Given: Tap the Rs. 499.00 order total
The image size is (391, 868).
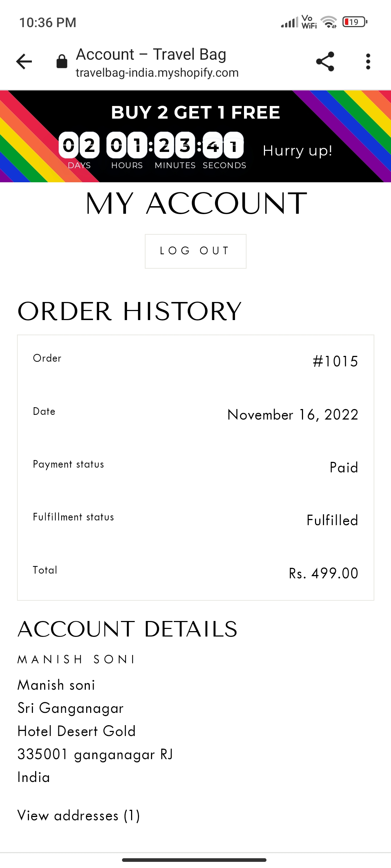Looking at the screenshot, I should pos(323,573).
